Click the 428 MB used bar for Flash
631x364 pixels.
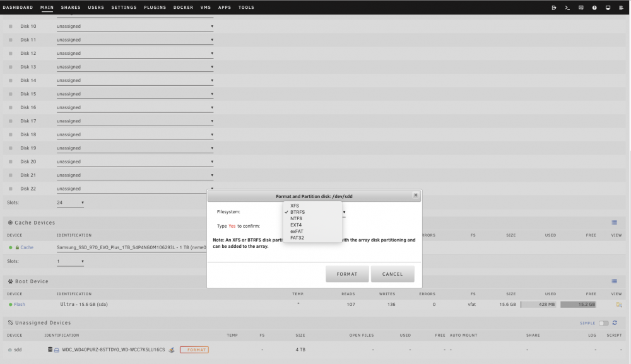click(x=538, y=305)
